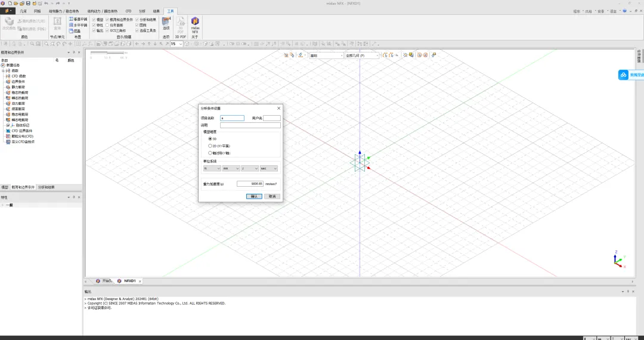Click the 改变颜色 change color icon
The image size is (644, 340).
tap(8, 21)
